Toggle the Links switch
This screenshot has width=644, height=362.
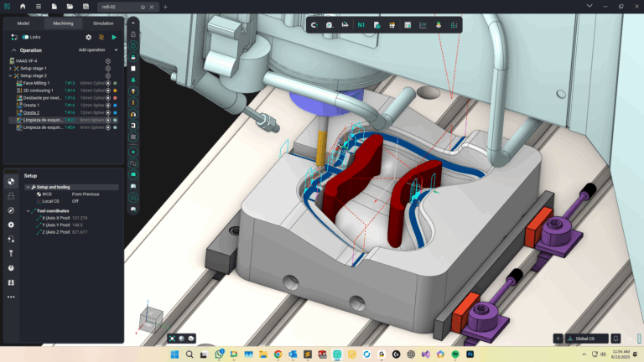pyautogui.click(x=26, y=37)
